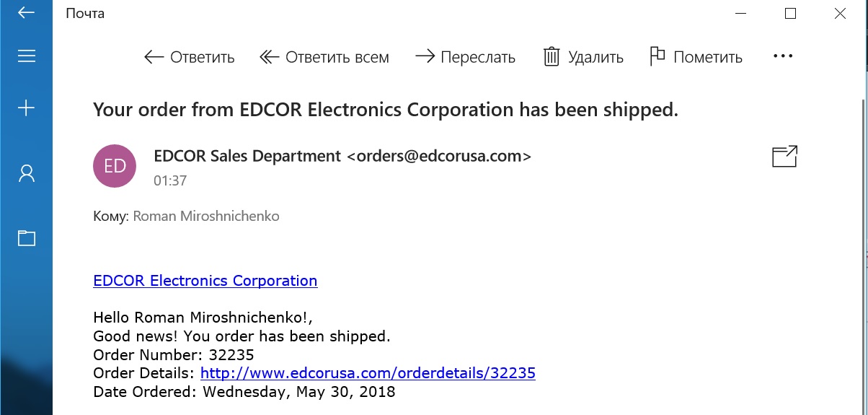This screenshot has height=415, width=868.
Task: Click Ответить to reply to the email
Action: 189,57
